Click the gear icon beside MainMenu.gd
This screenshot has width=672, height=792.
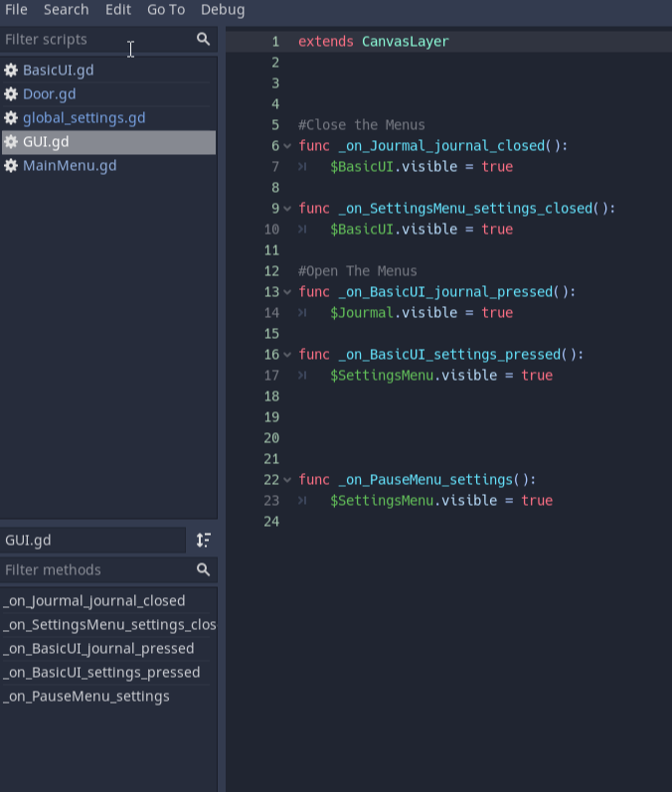[11, 166]
